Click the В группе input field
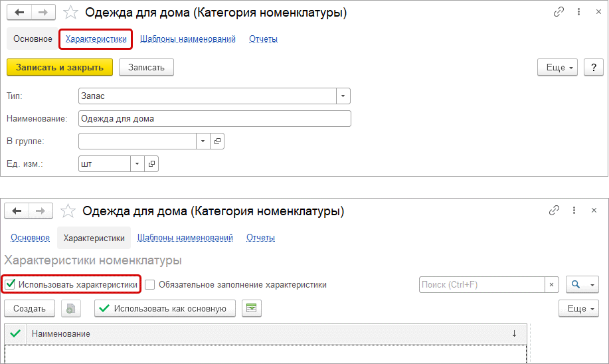609x364 pixels. coord(137,141)
